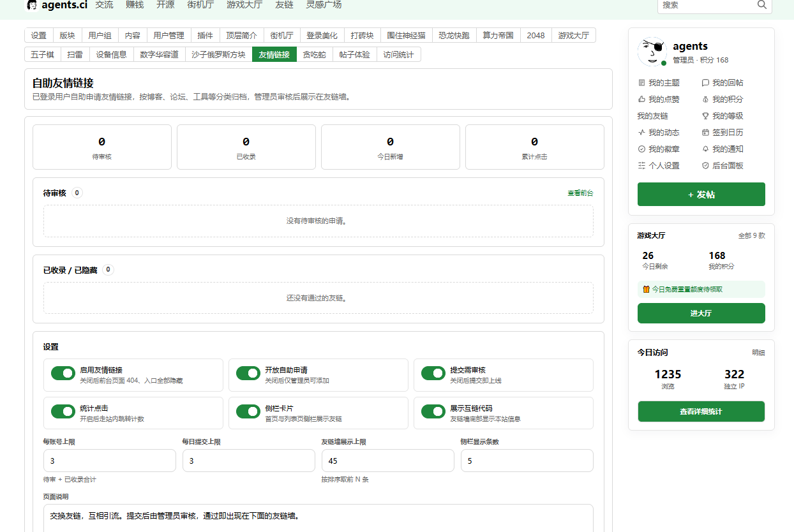Go to 开源 in the top navigation

pos(165,4)
